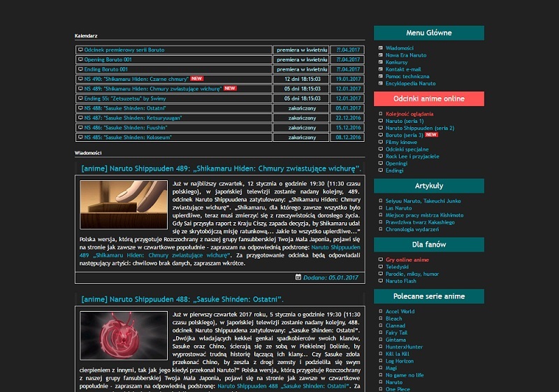Open calendar entry Odcinek premierowy serii Boruto
This screenshot has width=559, height=392.
pos(124,50)
